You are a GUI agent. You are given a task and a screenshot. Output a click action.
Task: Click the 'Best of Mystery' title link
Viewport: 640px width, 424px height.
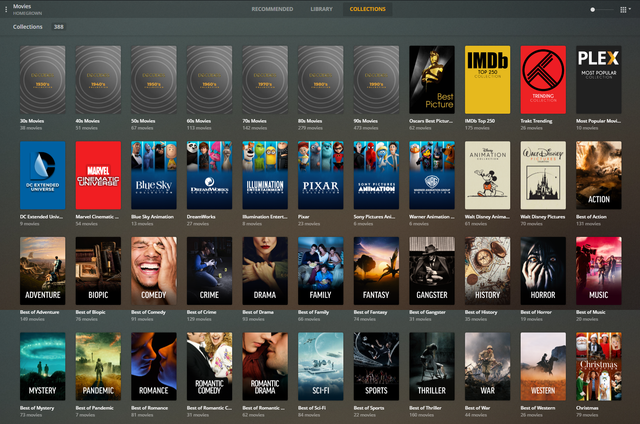tap(37, 408)
